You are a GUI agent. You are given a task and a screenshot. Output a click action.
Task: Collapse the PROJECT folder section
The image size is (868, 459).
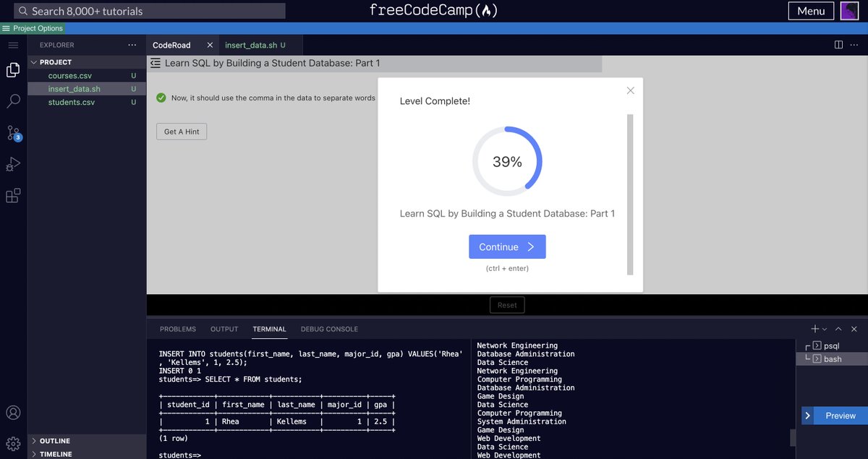tap(87, 62)
